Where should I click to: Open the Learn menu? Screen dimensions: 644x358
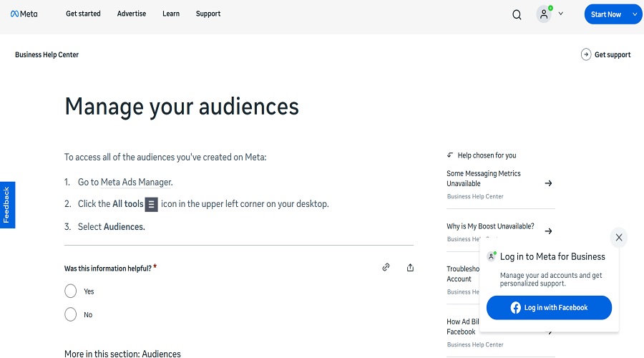coord(171,14)
